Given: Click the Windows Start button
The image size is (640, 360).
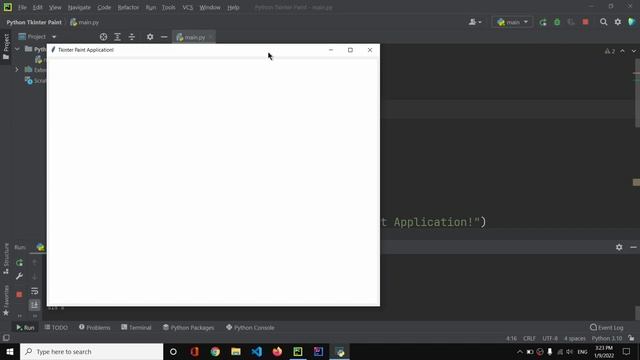Looking at the screenshot, I should pyautogui.click(x=10, y=351).
